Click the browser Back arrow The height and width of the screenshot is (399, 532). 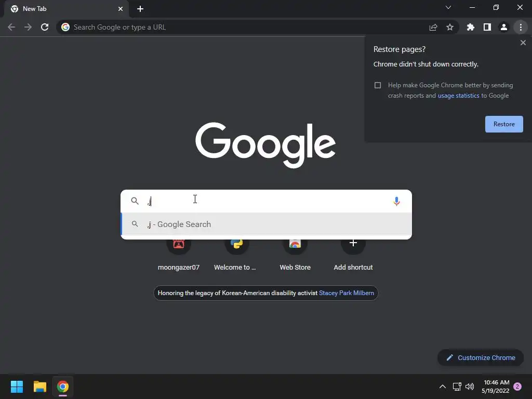(11, 27)
